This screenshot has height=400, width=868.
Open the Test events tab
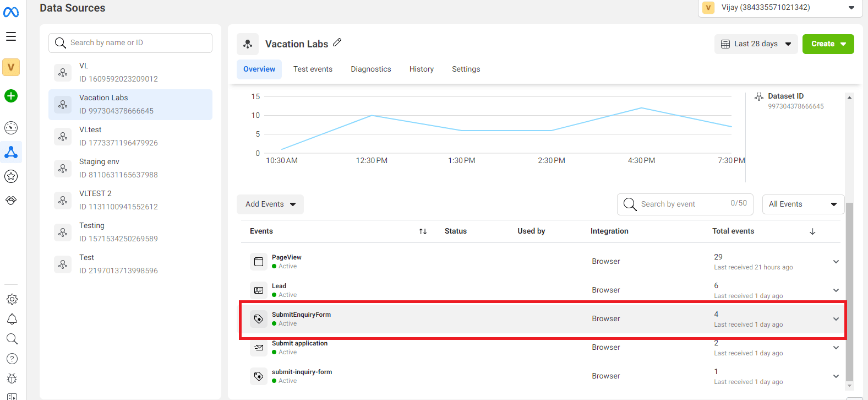[x=313, y=69]
